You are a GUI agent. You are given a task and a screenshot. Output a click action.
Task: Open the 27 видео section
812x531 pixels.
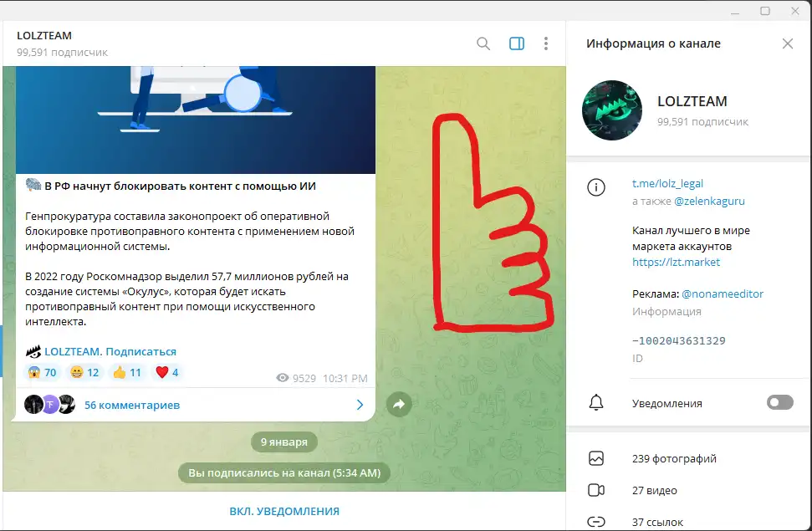pos(654,490)
